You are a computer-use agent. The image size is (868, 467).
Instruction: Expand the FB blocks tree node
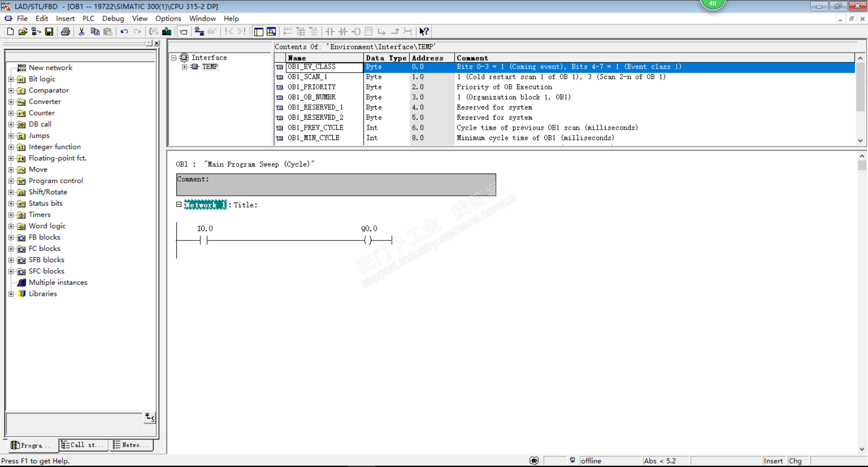tap(11, 237)
